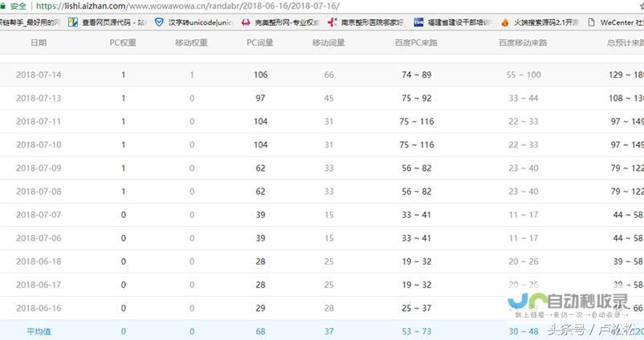
Task: Select the date cell 2018-06-17
Action: pyautogui.click(x=39, y=285)
